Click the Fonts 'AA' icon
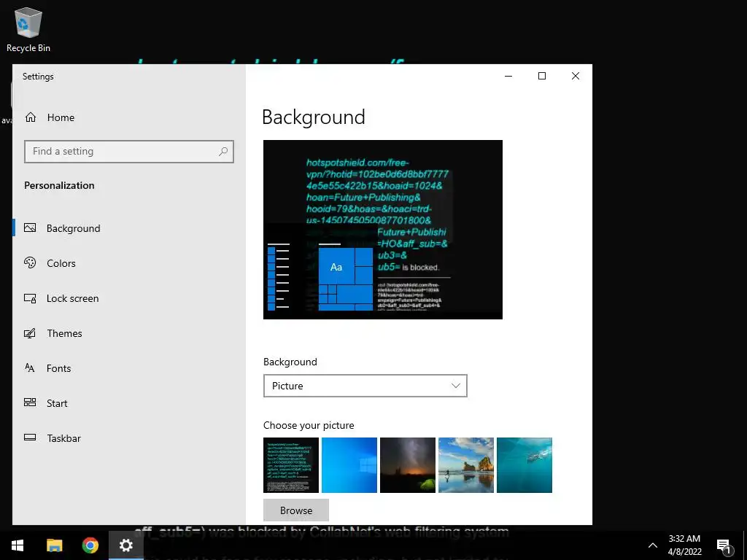 pyautogui.click(x=29, y=367)
